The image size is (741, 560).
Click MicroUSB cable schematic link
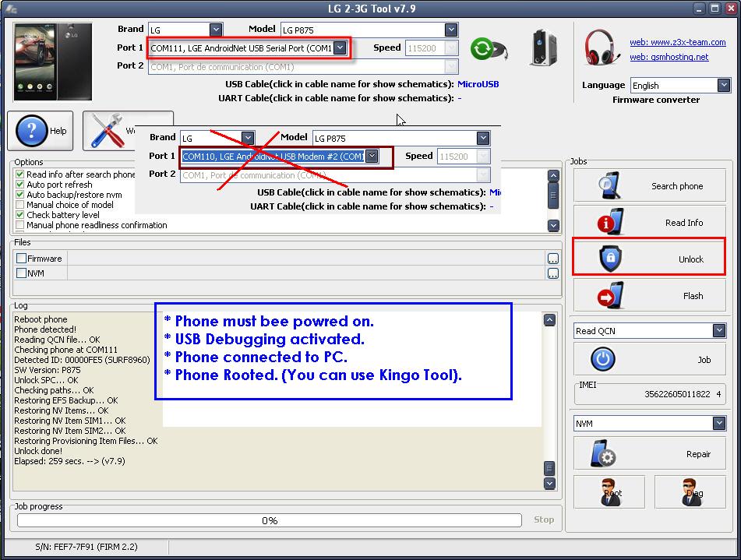point(478,84)
